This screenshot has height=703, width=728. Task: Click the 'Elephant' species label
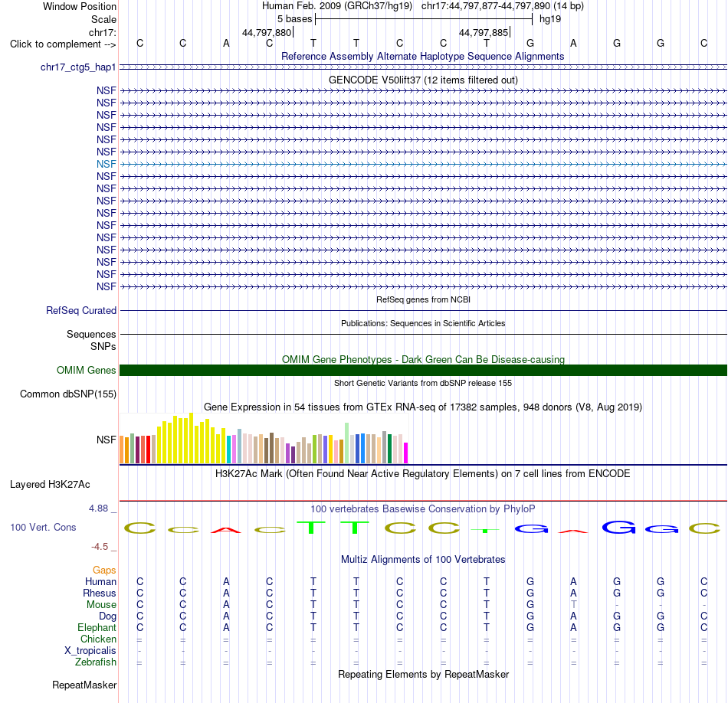[x=97, y=628]
